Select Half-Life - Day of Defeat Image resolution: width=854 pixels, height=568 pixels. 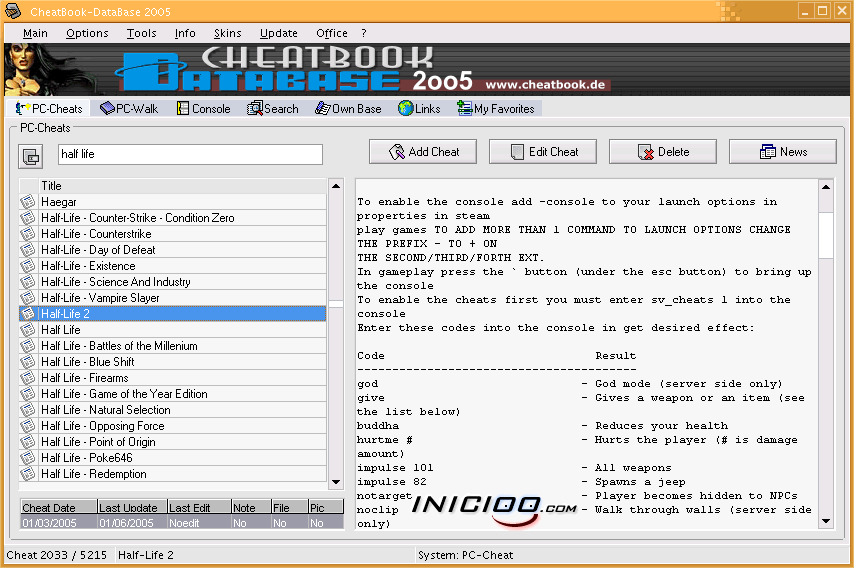click(182, 250)
